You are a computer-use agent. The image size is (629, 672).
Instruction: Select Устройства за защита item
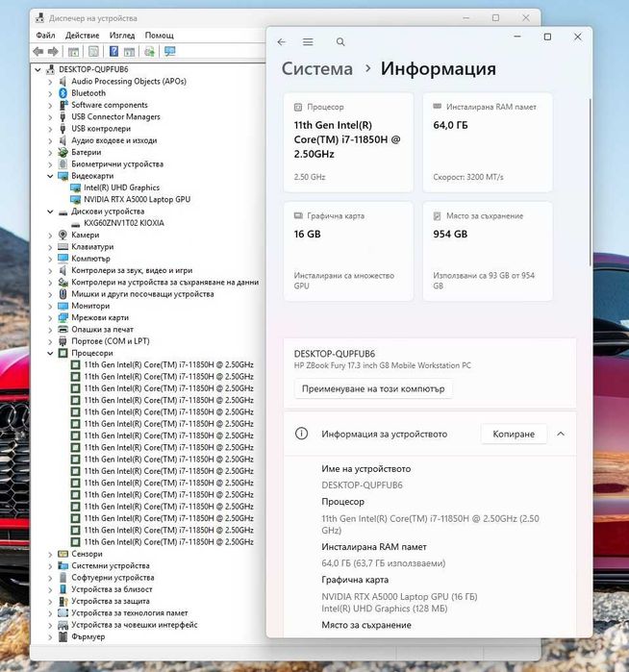(x=111, y=601)
